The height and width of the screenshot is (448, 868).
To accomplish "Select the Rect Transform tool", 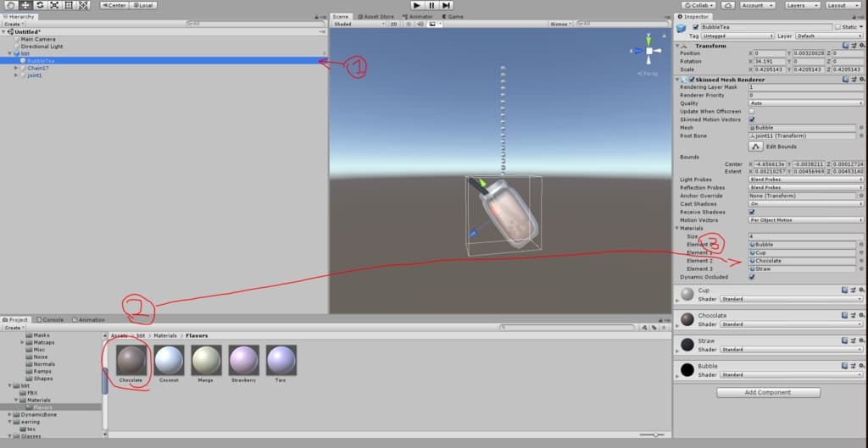I will pos(68,5).
